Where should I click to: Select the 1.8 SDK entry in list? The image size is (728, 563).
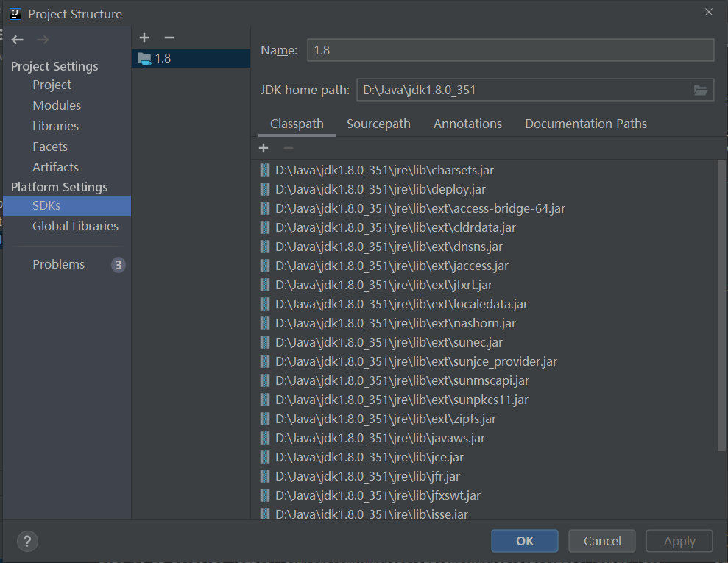pyautogui.click(x=163, y=58)
